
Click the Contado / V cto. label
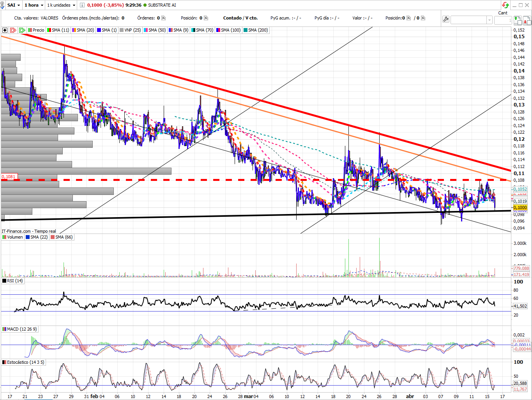[x=240, y=18]
